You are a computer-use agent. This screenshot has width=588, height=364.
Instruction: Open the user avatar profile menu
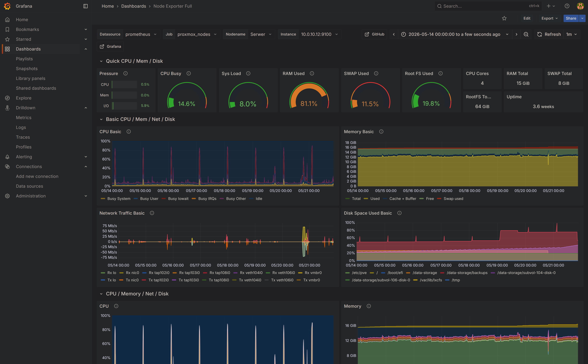click(x=580, y=6)
